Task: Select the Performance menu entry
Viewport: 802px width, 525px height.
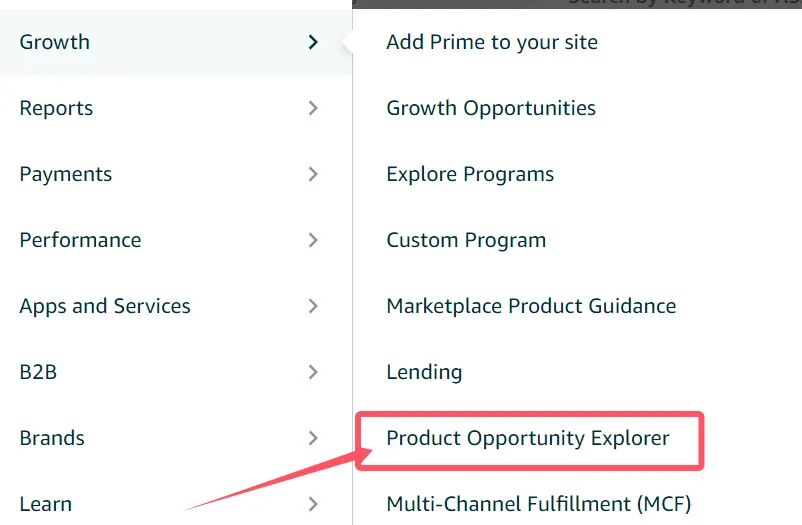Action: (x=80, y=240)
